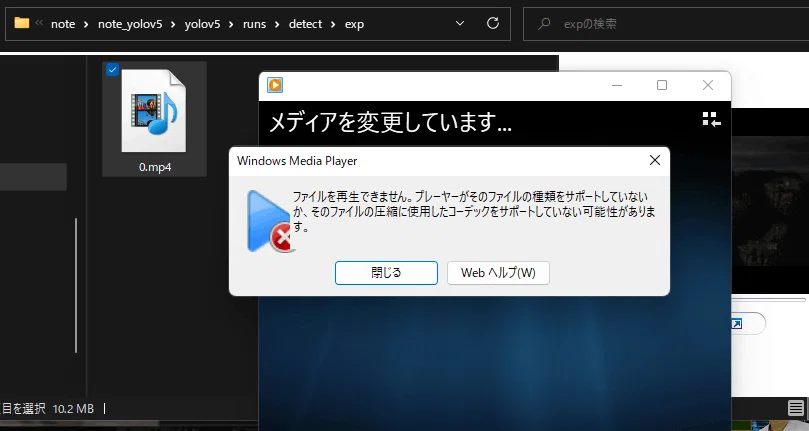Expand subfolders arrow after runs

[277, 24]
